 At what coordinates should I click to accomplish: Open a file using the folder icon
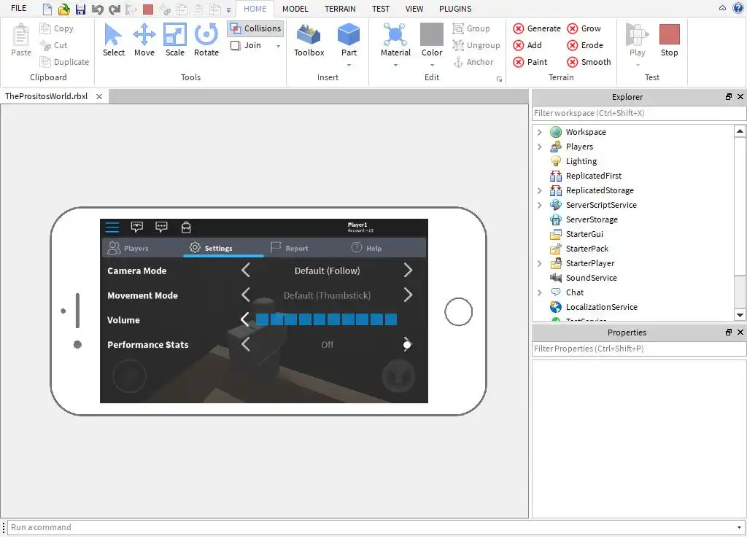point(64,9)
